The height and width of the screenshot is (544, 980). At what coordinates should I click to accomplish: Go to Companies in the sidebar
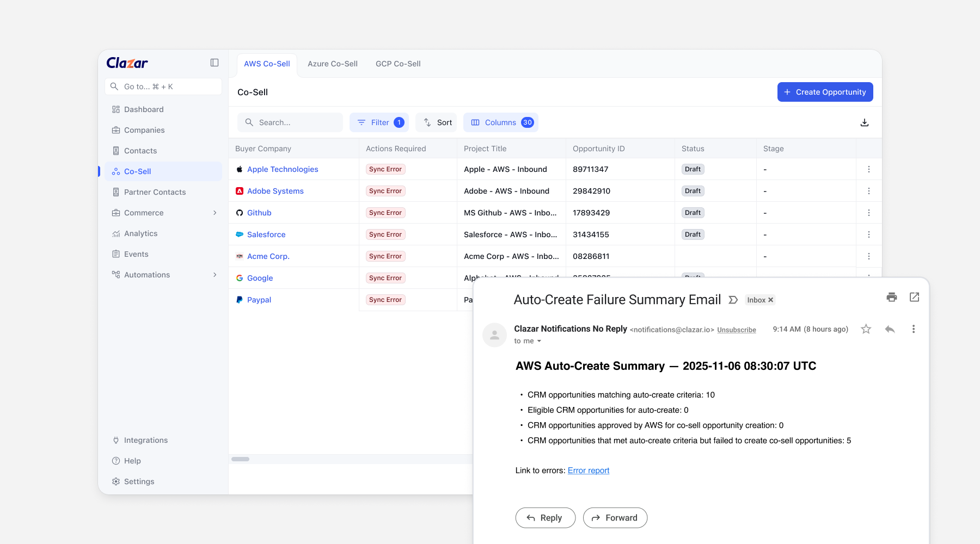(x=163, y=130)
